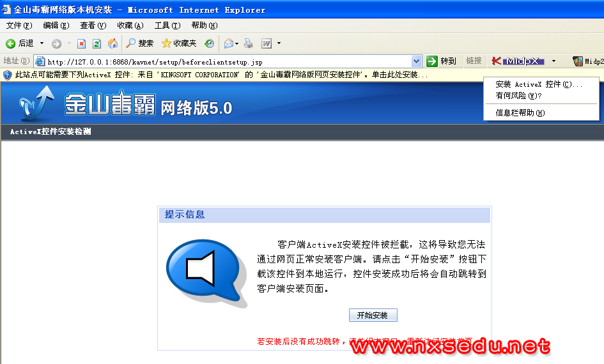Open 收藏夹 favorites with star icon

pos(179,43)
